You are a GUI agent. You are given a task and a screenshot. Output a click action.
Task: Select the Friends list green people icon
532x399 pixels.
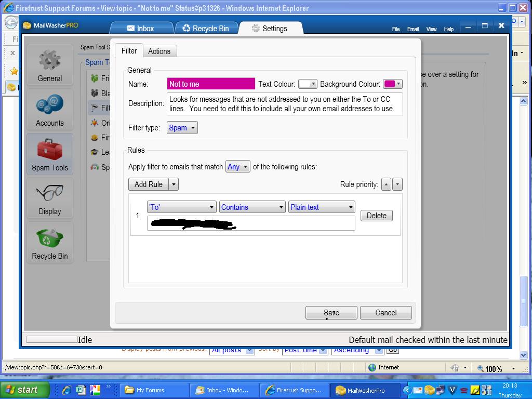(95, 78)
